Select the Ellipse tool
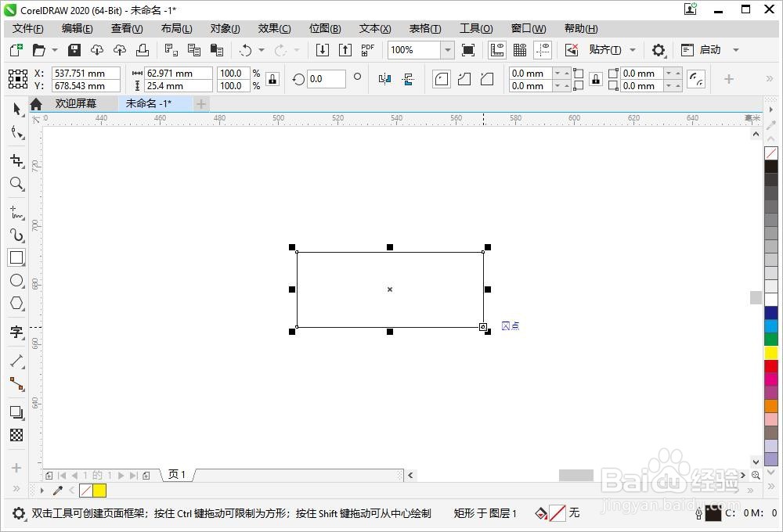 pos(17,280)
